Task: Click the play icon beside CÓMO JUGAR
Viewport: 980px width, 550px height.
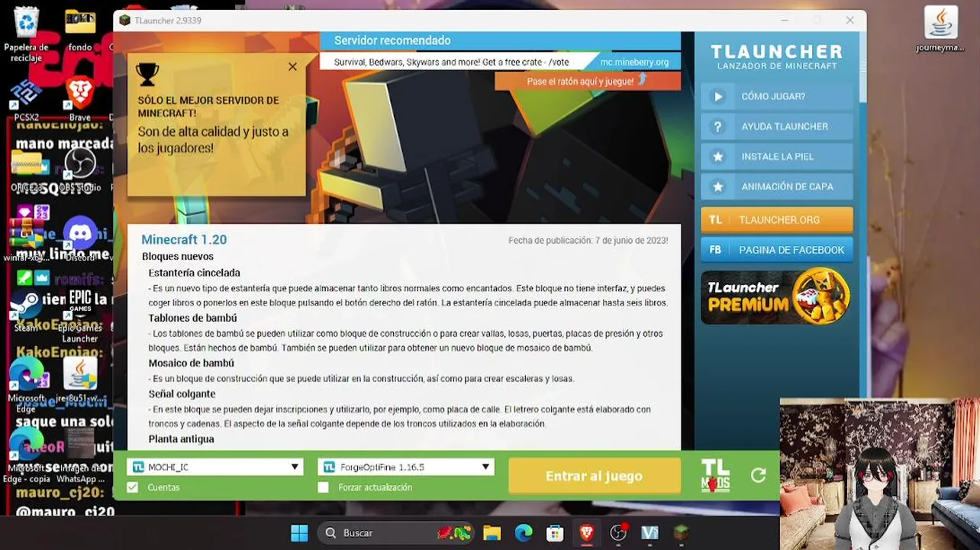Action: point(717,96)
